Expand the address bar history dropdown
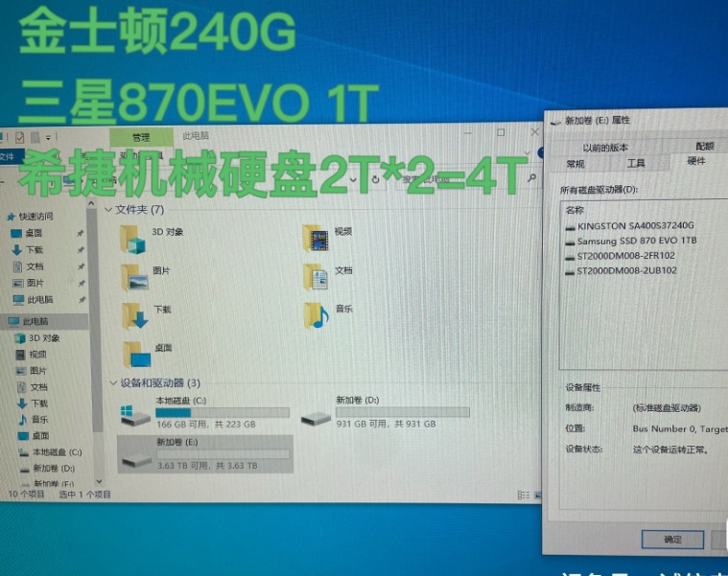The width and height of the screenshot is (728, 576). (x=353, y=179)
